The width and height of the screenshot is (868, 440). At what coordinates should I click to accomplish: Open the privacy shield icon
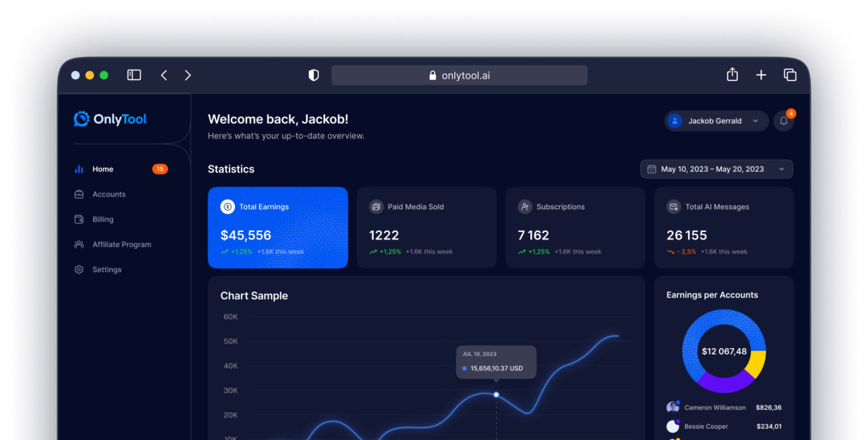314,75
